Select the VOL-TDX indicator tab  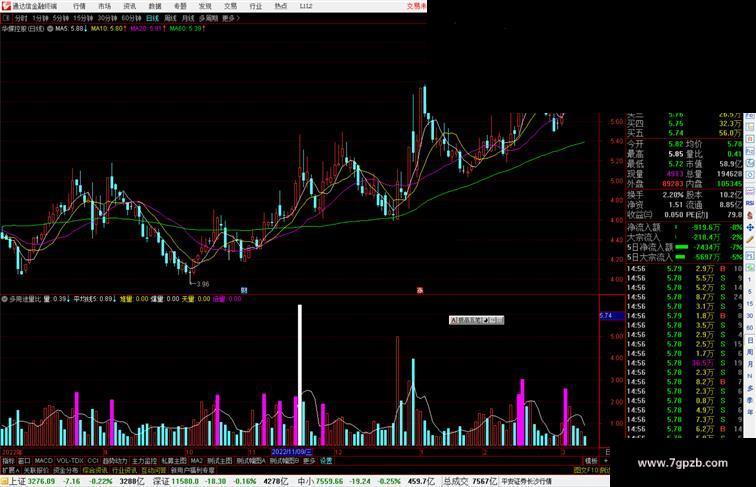pyautogui.click(x=70, y=461)
